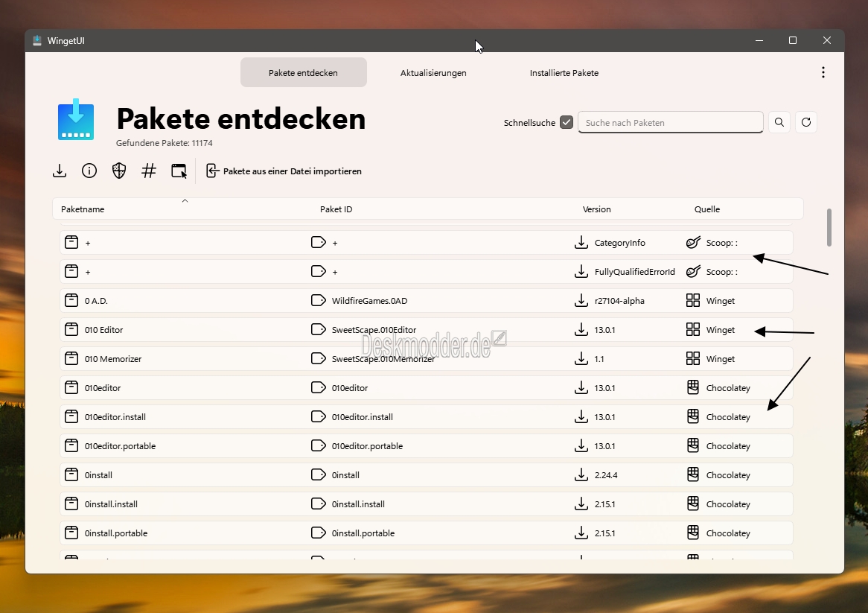This screenshot has height=613, width=868.
Task: Click download icon in 010editor.install row
Action: pos(581,416)
